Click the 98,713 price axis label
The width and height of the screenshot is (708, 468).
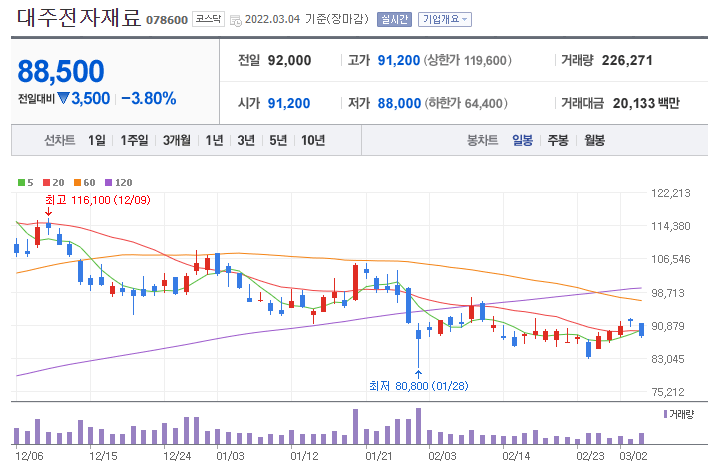pyautogui.click(x=671, y=293)
